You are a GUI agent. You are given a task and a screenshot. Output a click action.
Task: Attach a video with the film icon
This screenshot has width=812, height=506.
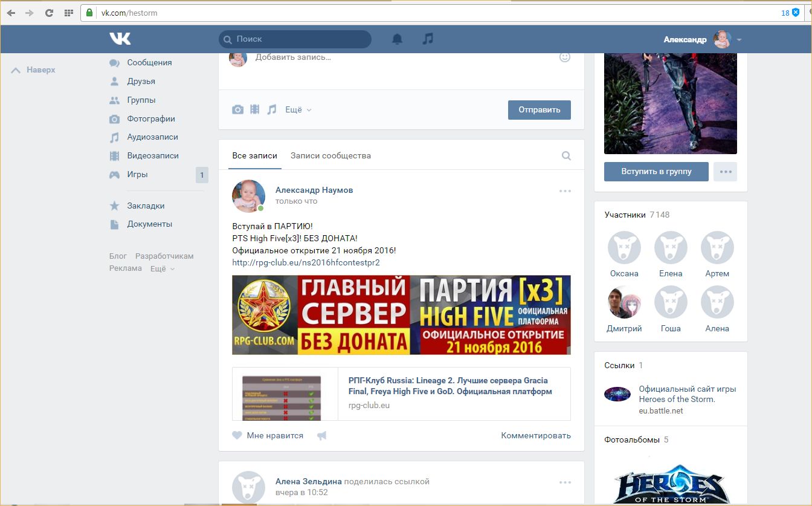click(x=255, y=109)
